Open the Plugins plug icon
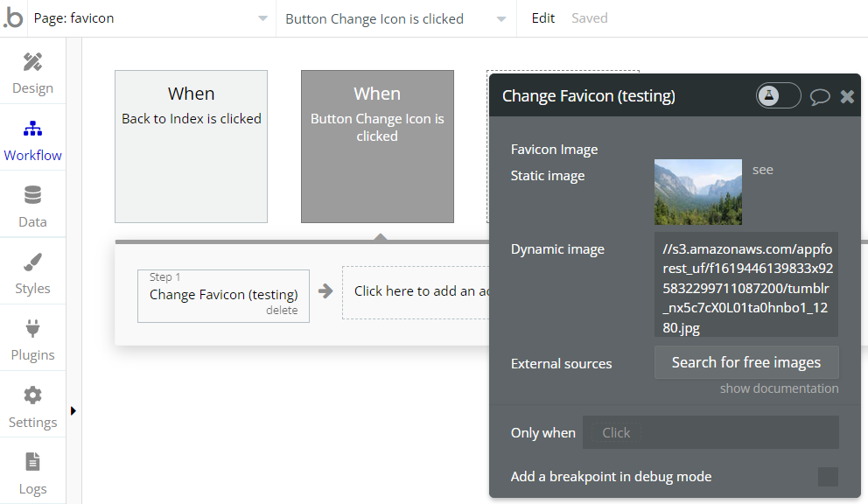 (x=32, y=329)
